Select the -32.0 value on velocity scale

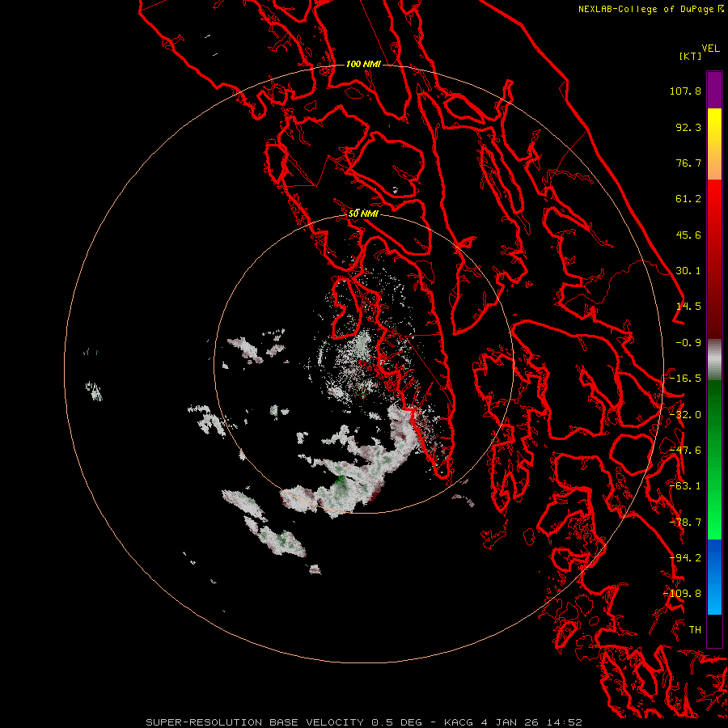pos(685,415)
